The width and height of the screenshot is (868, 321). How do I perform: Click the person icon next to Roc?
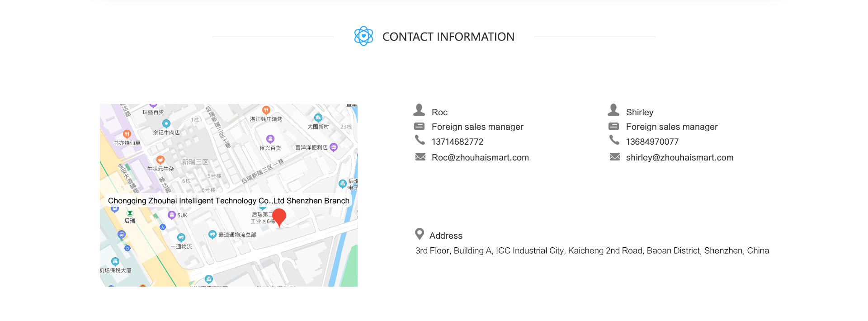pos(419,110)
